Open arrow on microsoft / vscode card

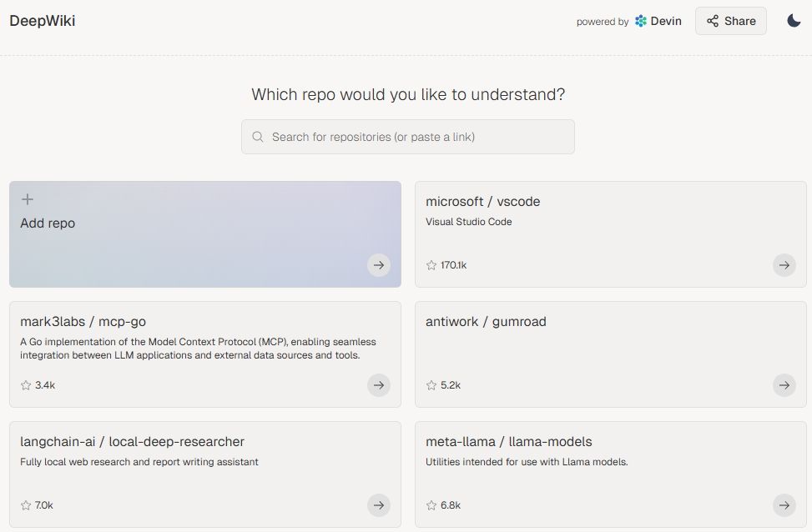tap(784, 265)
